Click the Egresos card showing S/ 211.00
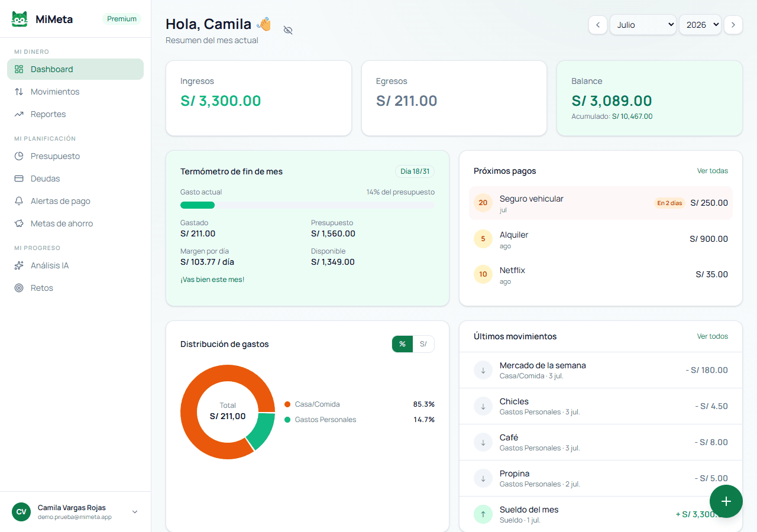 (454, 98)
